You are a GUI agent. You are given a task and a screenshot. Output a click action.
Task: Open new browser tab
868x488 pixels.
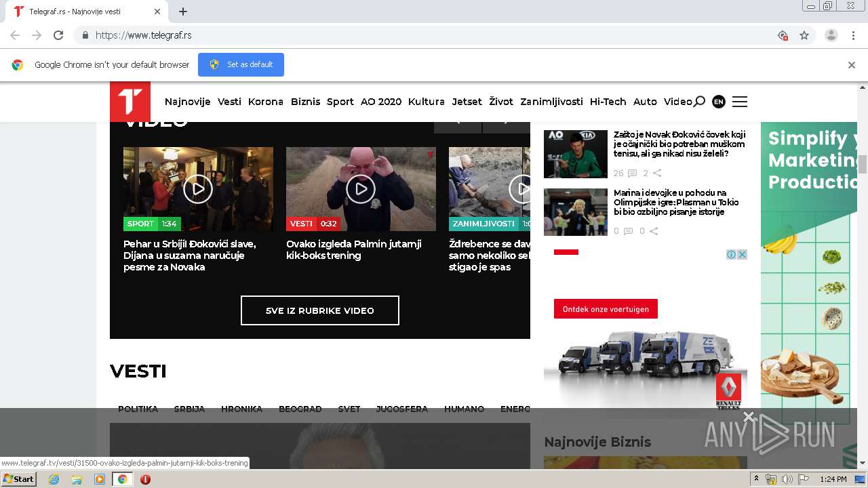click(183, 12)
